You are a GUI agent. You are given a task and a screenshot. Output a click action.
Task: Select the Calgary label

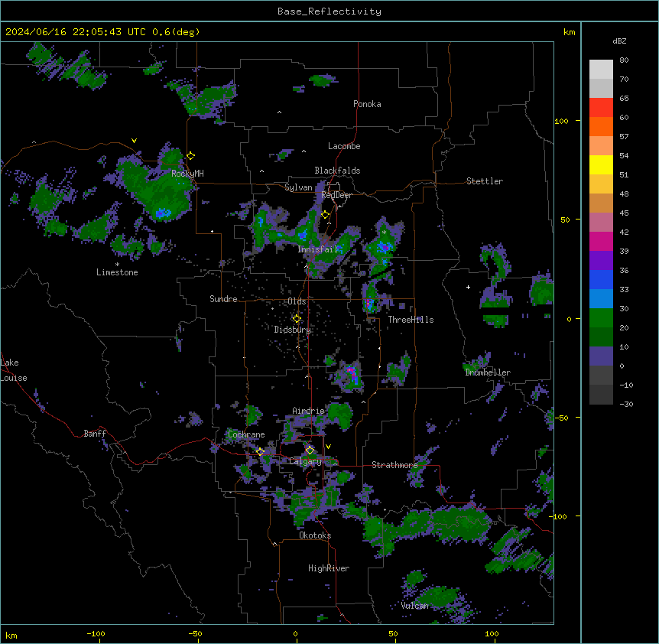[306, 461]
